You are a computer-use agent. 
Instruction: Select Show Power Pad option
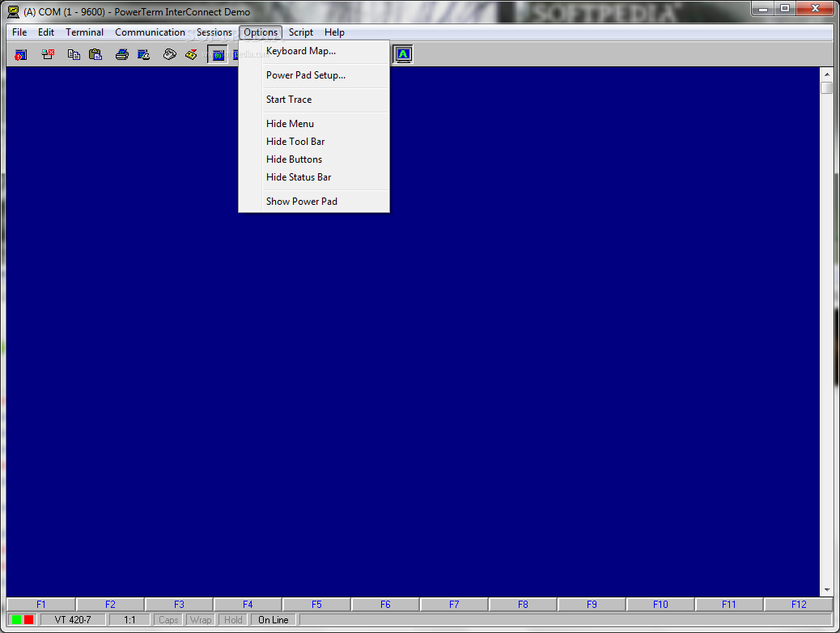(314, 202)
